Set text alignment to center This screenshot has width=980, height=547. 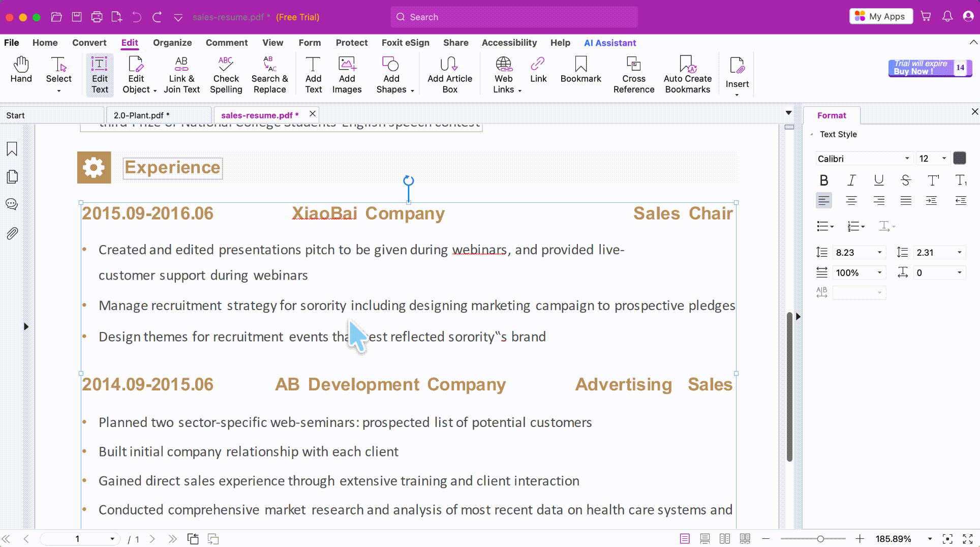click(851, 201)
